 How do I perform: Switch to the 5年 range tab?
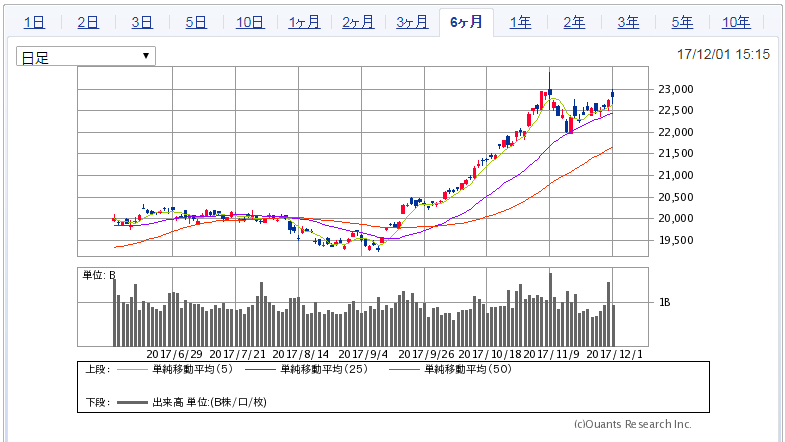(x=682, y=22)
